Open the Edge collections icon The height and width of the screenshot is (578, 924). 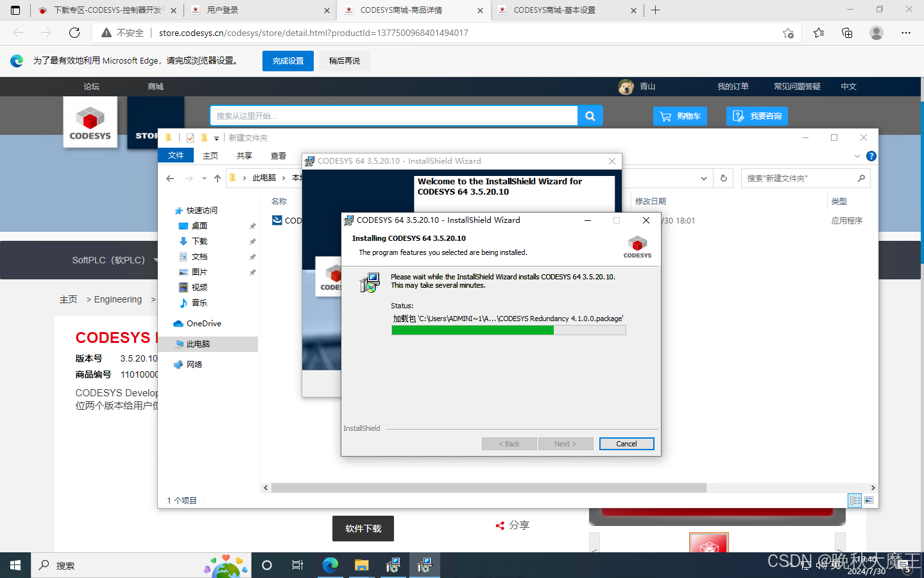point(847,33)
